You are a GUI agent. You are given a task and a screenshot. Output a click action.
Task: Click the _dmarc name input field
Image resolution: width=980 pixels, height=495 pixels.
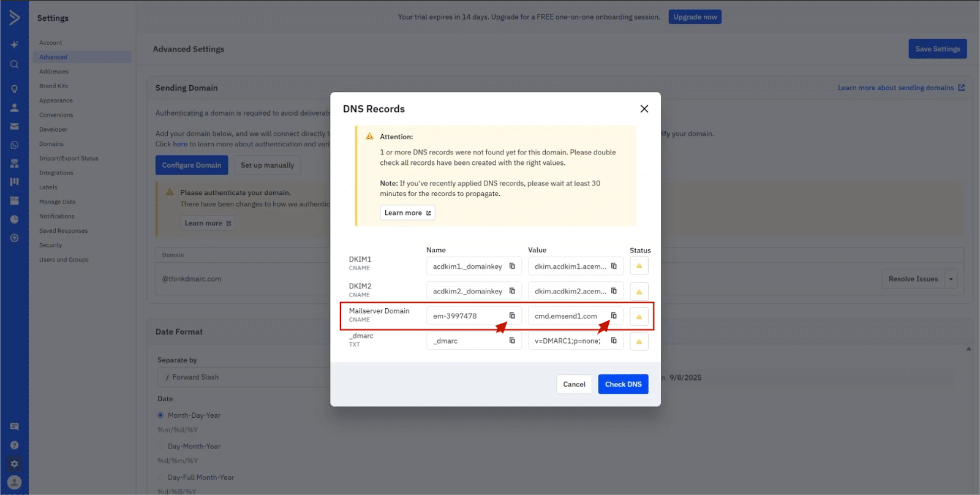[x=467, y=341]
